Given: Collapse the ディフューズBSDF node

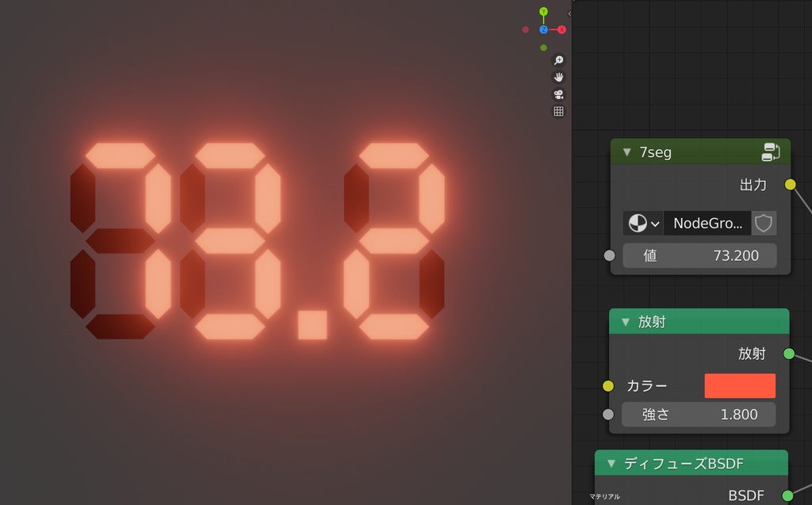Looking at the screenshot, I should [x=611, y=463].
